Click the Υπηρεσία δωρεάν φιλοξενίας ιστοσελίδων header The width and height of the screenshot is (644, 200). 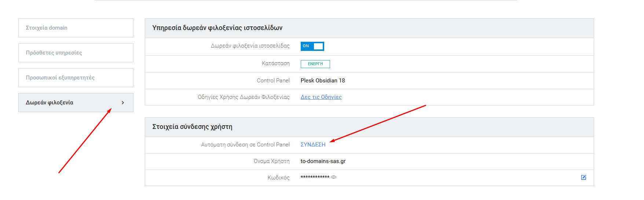pos(217,28)
